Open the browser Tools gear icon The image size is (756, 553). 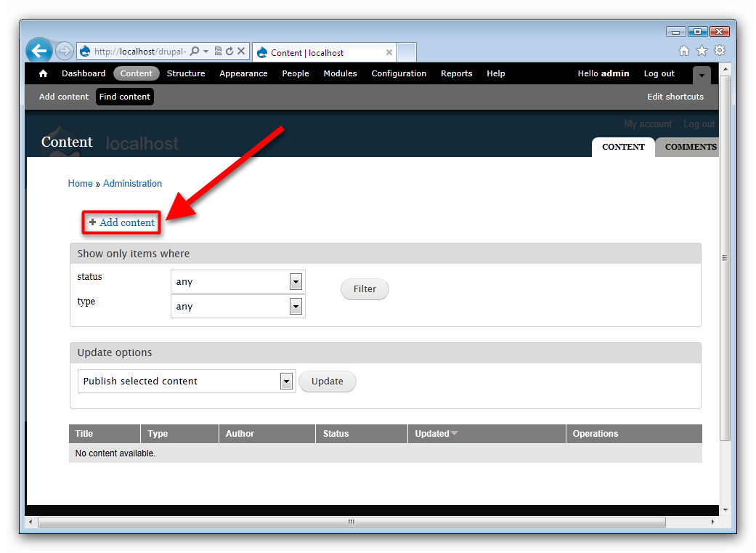(719, 51)
